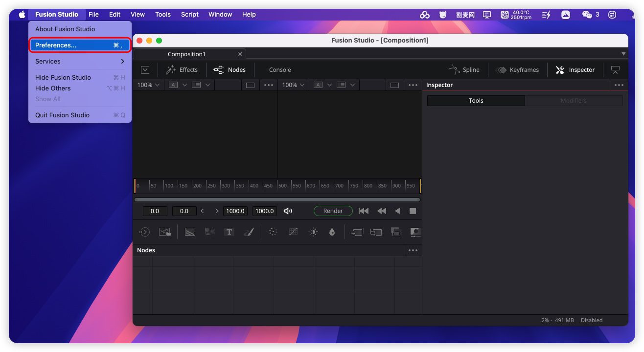Click the Fast Noise tool icon
Screen dimensions: 644x352
(209, 232)
